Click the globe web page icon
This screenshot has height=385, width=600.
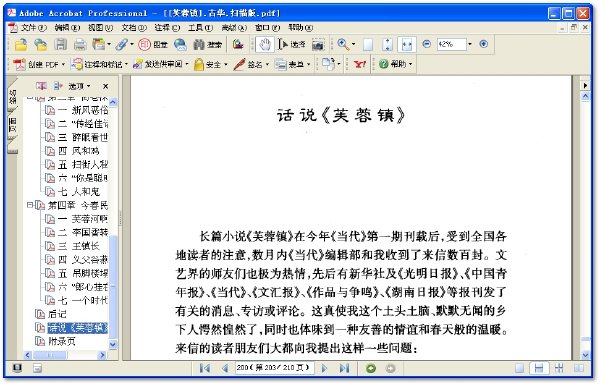tap(180, 45)
